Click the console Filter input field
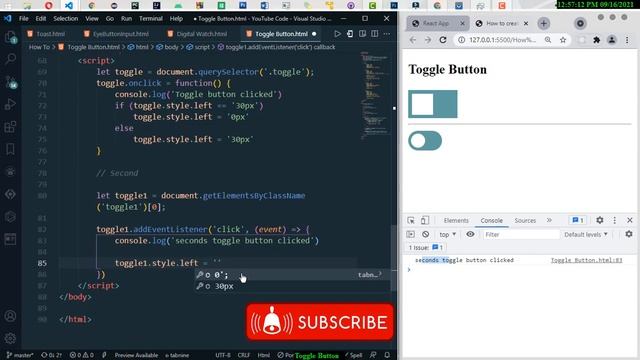This screenshot has height=360, width=640. coord(520,235)
